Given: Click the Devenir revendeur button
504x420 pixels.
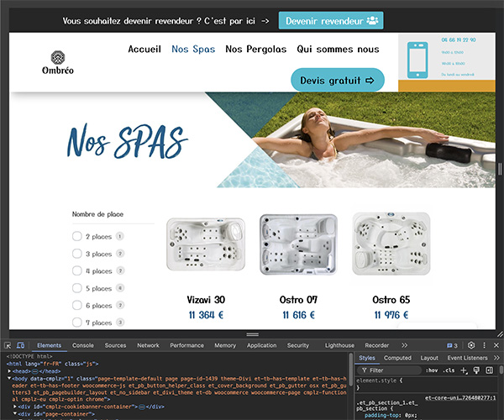Looking at the screenshot, I should (331, 20).
